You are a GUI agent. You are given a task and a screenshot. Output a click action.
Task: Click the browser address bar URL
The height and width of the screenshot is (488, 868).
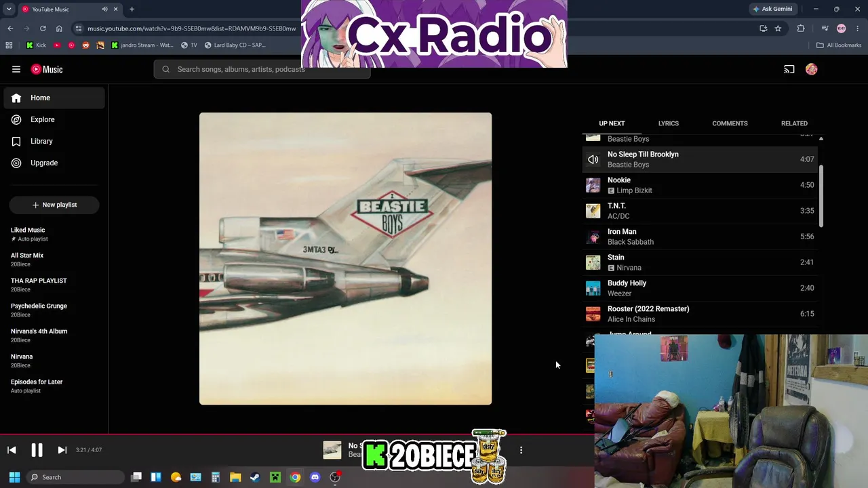[x=192, y=28]
